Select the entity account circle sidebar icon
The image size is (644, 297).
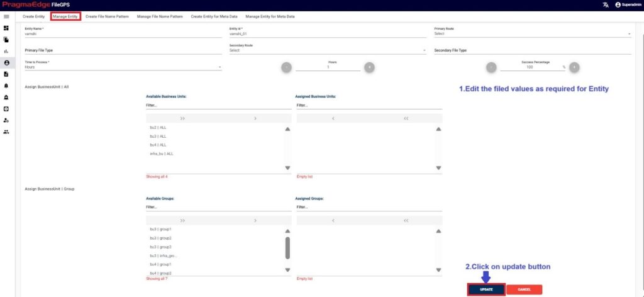[x=6, y=63]
